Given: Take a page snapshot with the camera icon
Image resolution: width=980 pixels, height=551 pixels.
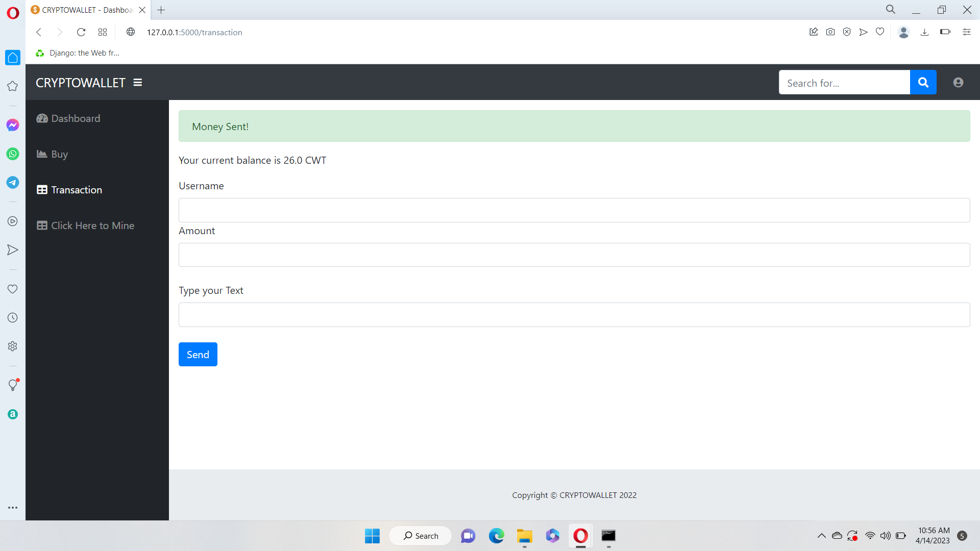Looking at the screenshot, I should pos(830,32).
